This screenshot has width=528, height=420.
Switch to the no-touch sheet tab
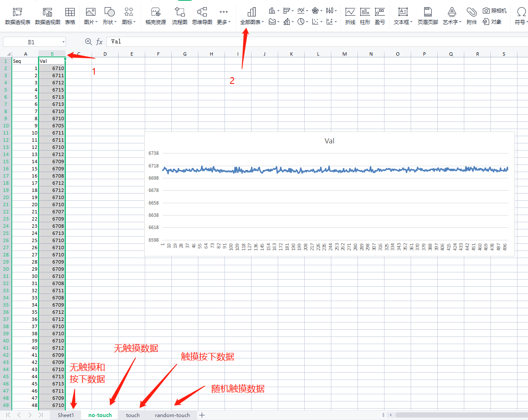pyautogui.click(x=100, y=415)
